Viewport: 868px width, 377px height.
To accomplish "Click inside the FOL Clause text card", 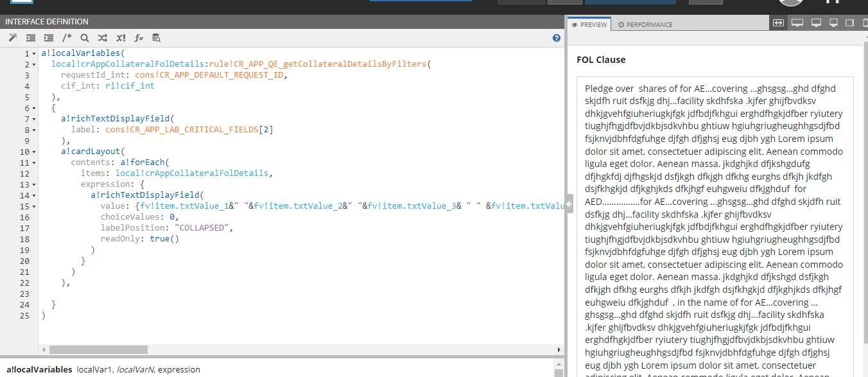I will pos(715,227).
